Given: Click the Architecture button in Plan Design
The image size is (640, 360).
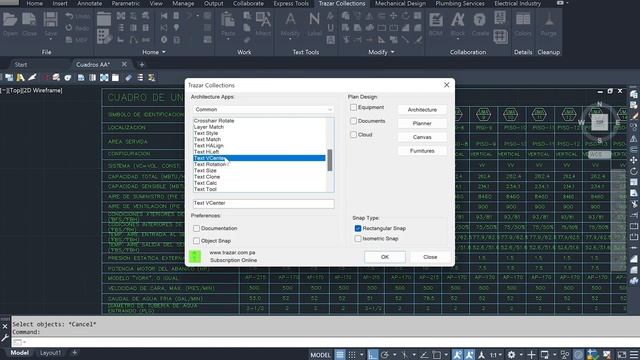Looking at the screenshot, I should tap(422, 110).
